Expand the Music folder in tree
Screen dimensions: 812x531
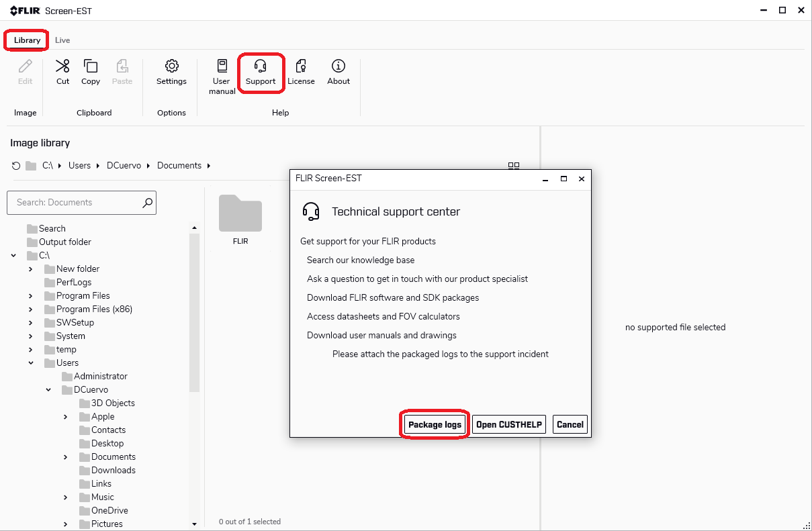[x=66, y=497]
